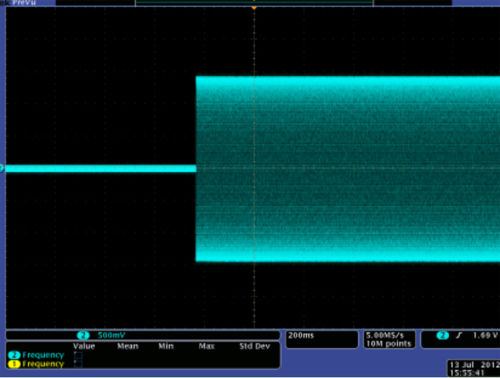
Task: Click the cyan Frequency measurement label
Action: [43, 355]
